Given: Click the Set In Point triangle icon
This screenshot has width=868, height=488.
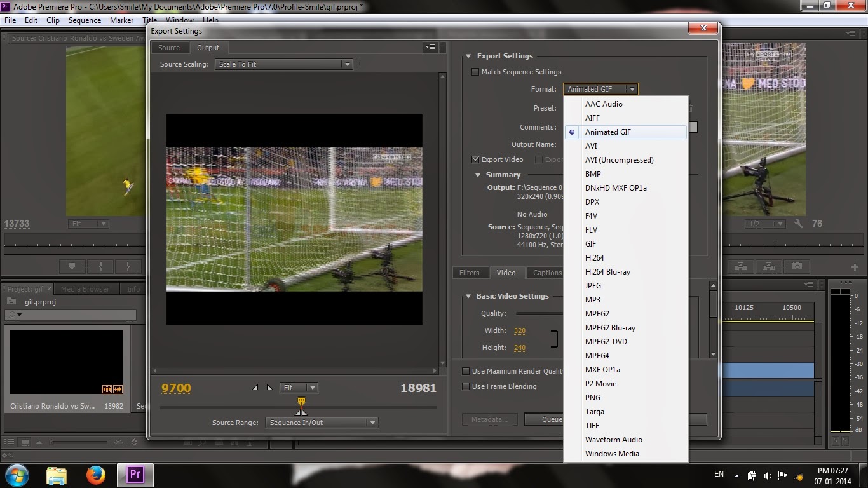Looking at the screenshot, I should click(x=255, y=387).
